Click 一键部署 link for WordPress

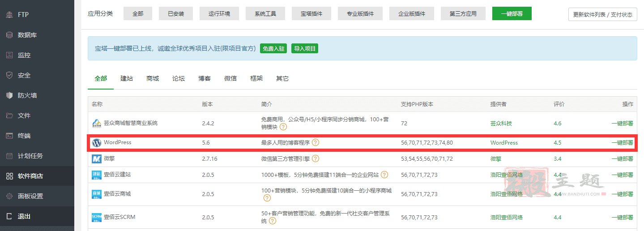(x=622, y=143)
